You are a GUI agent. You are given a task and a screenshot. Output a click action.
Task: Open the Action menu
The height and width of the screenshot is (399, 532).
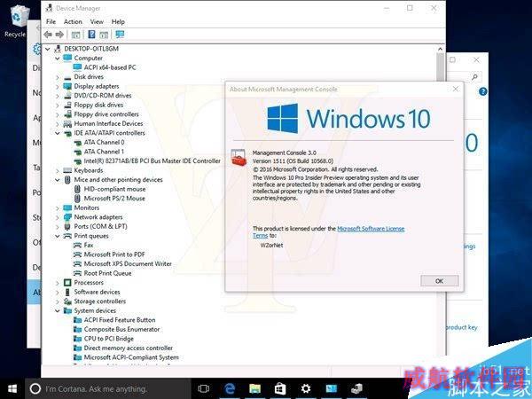coord(73,21)
